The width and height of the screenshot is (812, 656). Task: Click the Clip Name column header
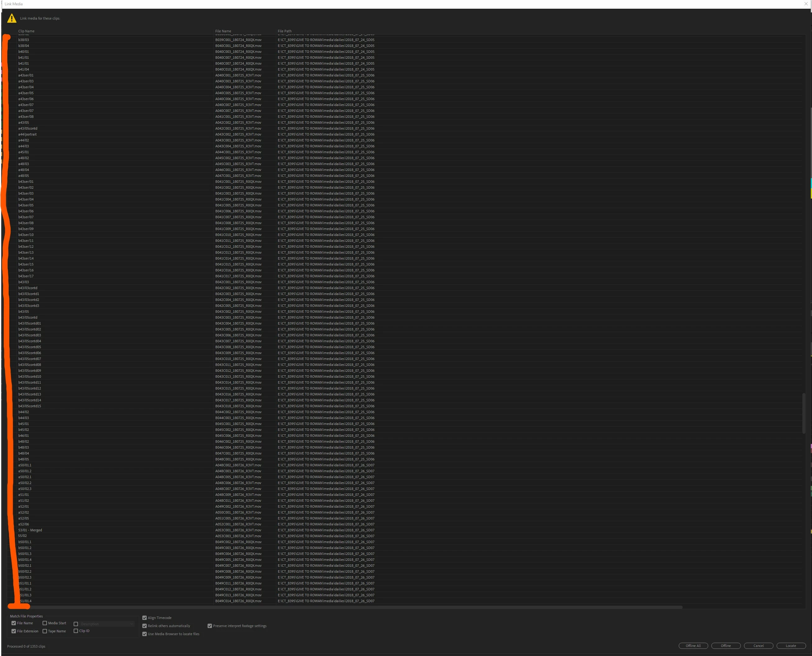click(26, 31)
